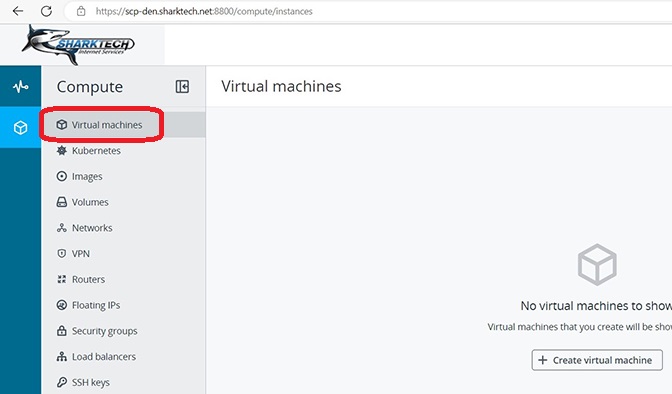Open Networks in the sidebar
Image resolution: width=672 pixels, height=394 pixels.
click(x=123, y=228)
